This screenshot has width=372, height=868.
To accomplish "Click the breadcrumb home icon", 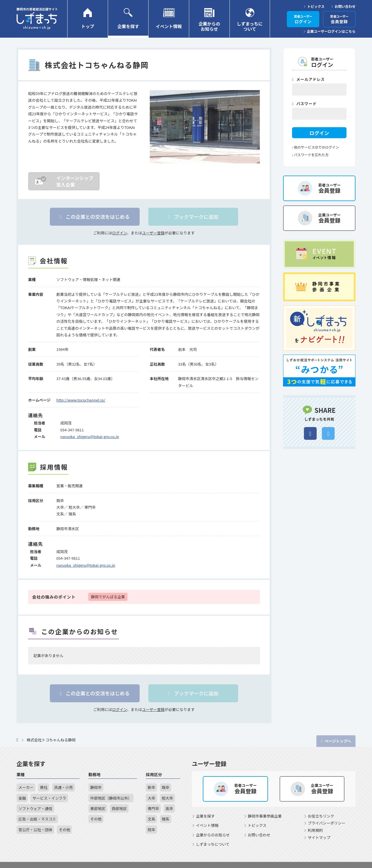I will [x=17, y=740].
